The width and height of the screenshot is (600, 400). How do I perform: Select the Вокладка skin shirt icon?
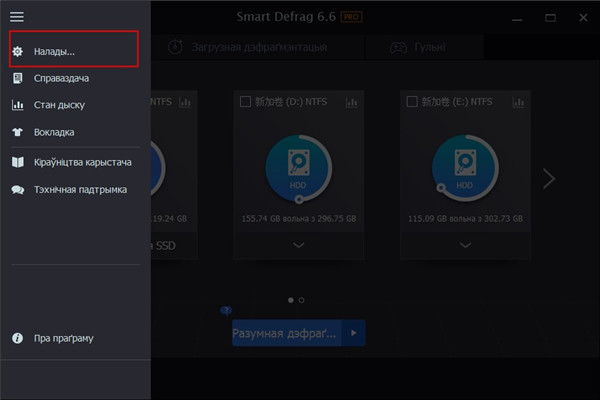pyautogui.click(x=17, y=132)
